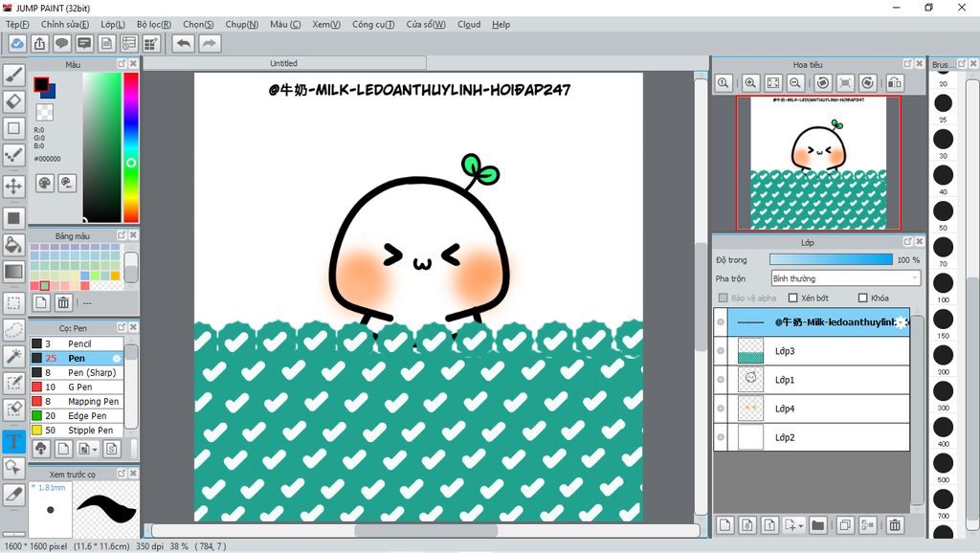The height and width of the screenshot is (553, 980).
Task: Select the Magic Wand tool
Action: pyautogui.click(x=13, y=356)
